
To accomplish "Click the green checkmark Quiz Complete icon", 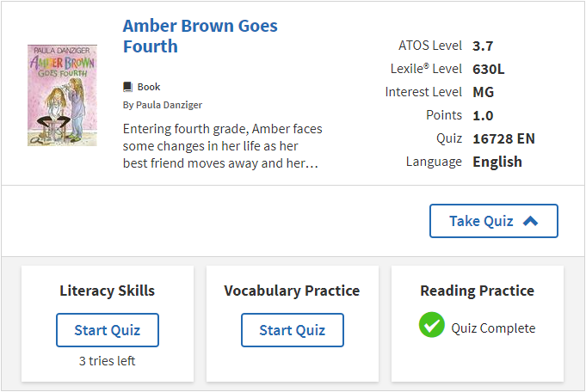I will click(x=432, y=325).
